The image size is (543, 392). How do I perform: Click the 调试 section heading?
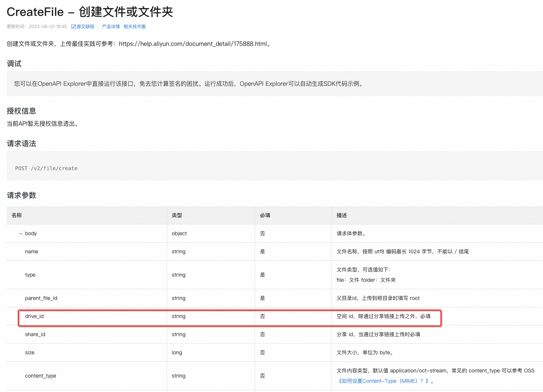pos(14,64)
